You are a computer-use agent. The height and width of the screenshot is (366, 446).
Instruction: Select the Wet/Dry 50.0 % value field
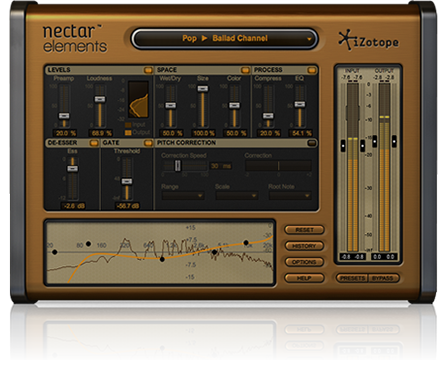pyautogui.click(x=172, y=133)
